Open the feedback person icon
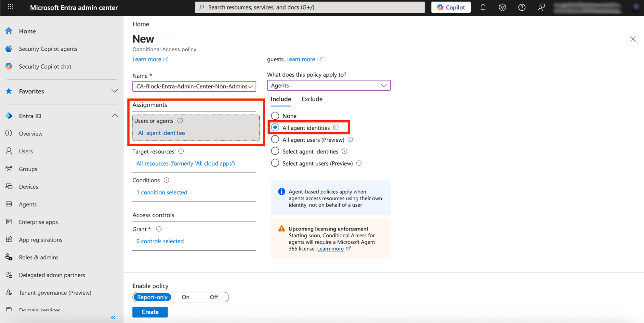Image resolution: width=644 pixels, height=323 pixels. [x=541, y=7]
